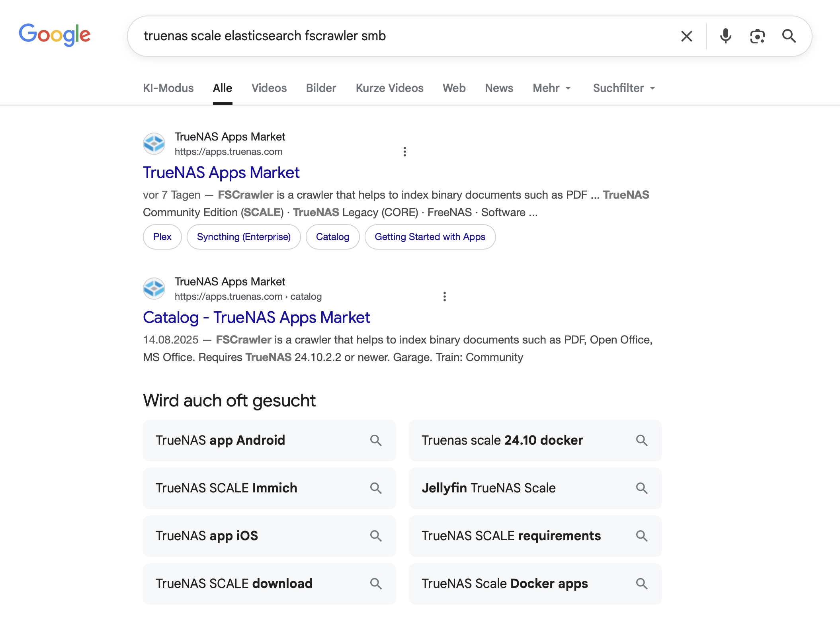Image resolution: width=840 pixels, height=617 pixels.
Task: Click the magnifier search submit icon
Action: click(789, 36)
